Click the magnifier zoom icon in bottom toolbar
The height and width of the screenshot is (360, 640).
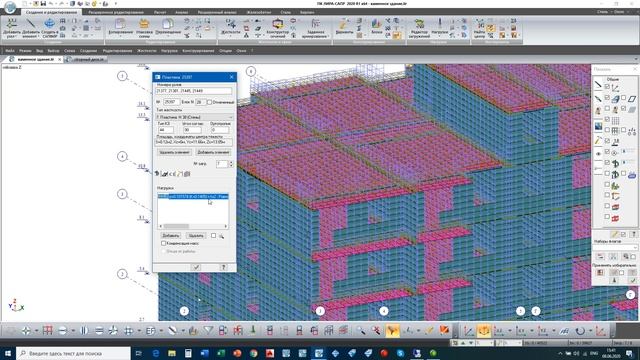(x=361, y=330)
